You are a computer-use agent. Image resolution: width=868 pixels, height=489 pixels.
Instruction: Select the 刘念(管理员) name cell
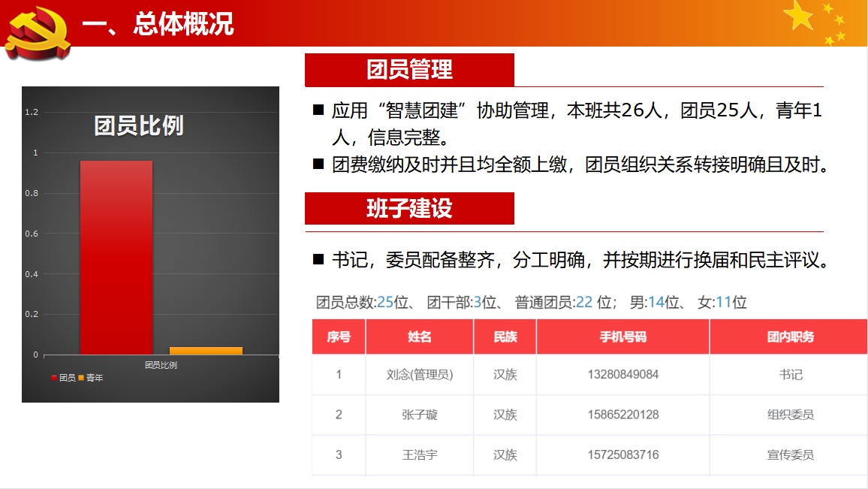pos(419,374)
